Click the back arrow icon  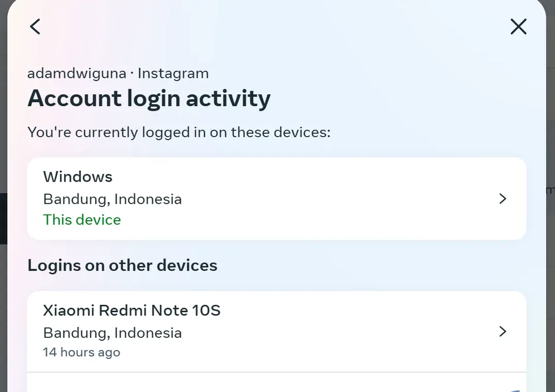tap(35, 26)
